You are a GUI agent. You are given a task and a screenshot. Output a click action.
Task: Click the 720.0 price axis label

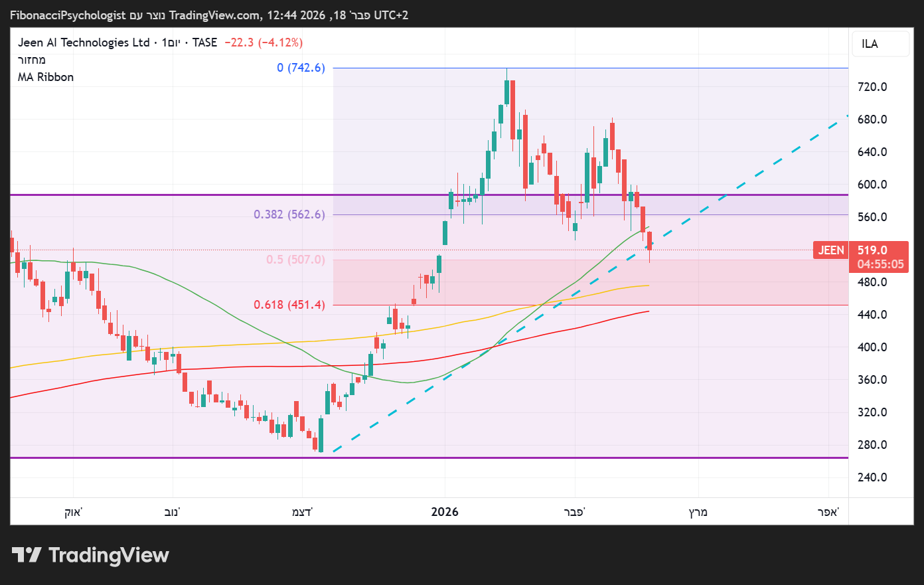[x=872, y=87]
